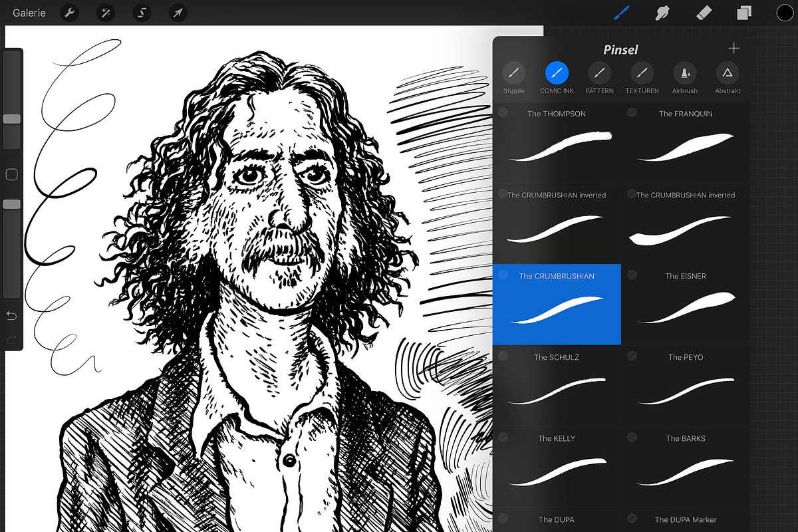The image size is (798, 532).
Task: Select the highlighted The CRUMBRUSHIAN brush
Action: tap(557, 305)
